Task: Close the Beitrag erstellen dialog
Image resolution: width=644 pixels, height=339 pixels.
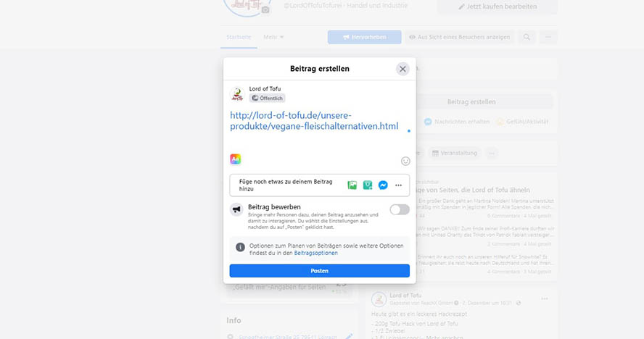Action: point(402,69)
